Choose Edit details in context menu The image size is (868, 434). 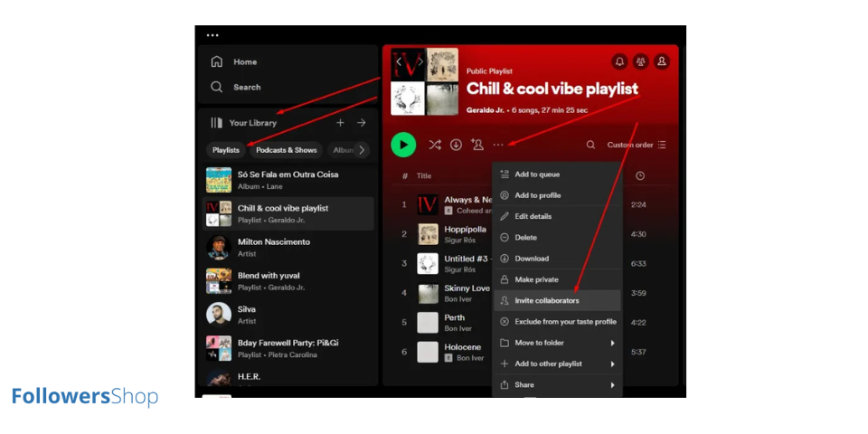pyautogui.click(x=557, y=216)
